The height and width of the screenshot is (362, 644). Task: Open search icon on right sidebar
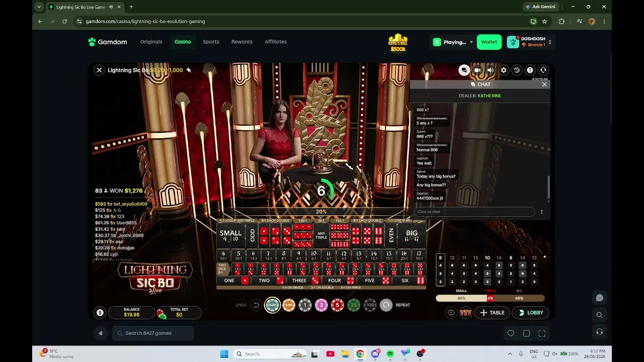pyautogui.click(x=599, y=315)
